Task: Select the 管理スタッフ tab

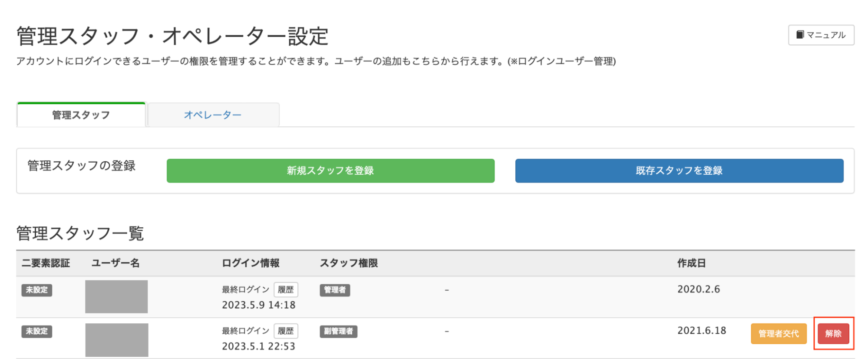Action: tap(80, 114)
